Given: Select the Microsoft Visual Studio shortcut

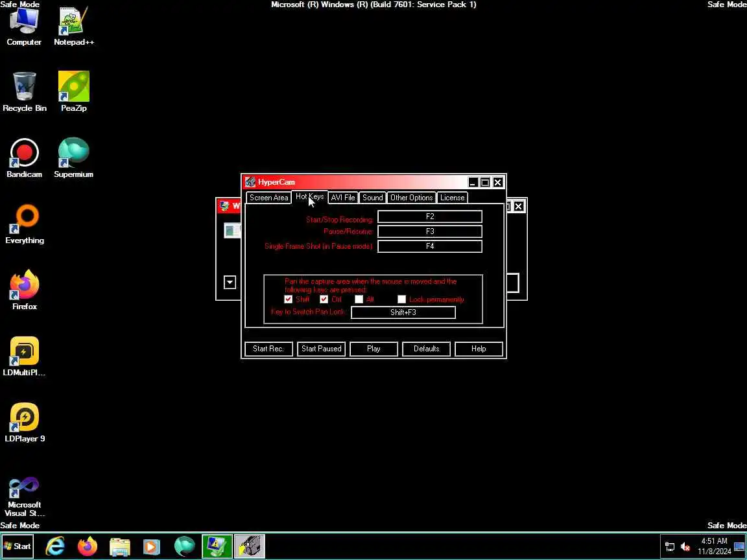Looking at the screenshot, I should [x=24, y=496].
